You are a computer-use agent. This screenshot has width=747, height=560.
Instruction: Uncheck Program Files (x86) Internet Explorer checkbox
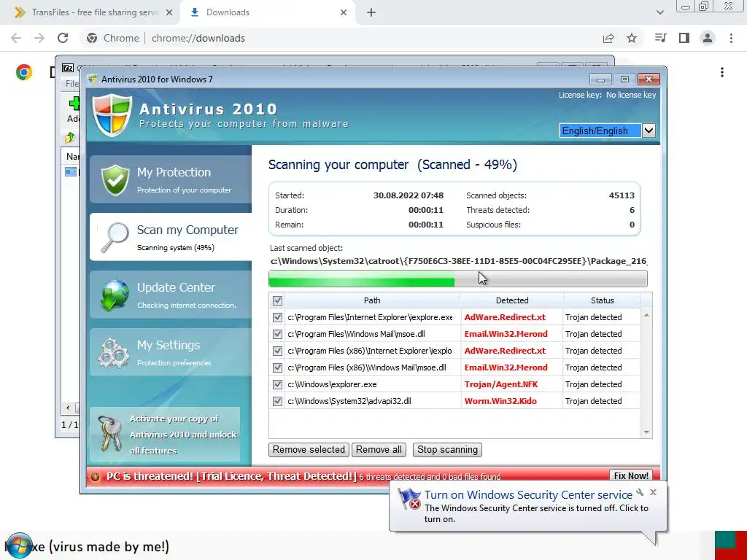pos(277,351)
